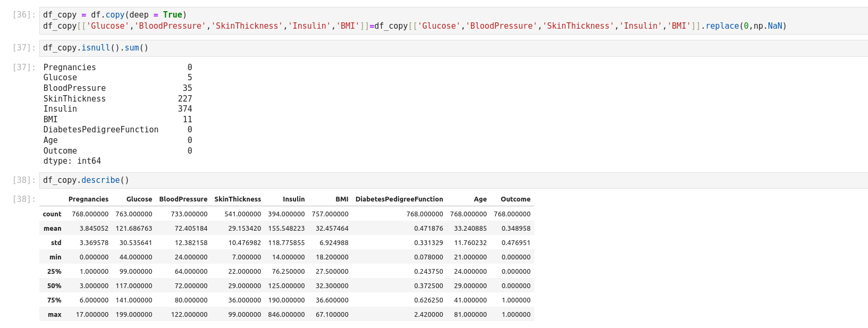Viewport: 868px width, 328px height.
Task: Click the mean row label
Action: (x=53, y=229)
